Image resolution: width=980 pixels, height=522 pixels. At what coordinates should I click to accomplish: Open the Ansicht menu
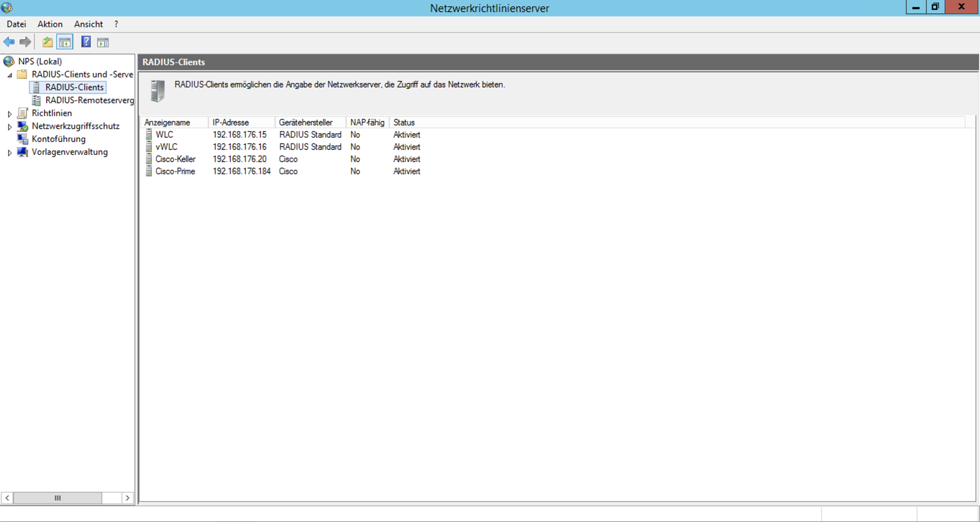tap(88, 24)
